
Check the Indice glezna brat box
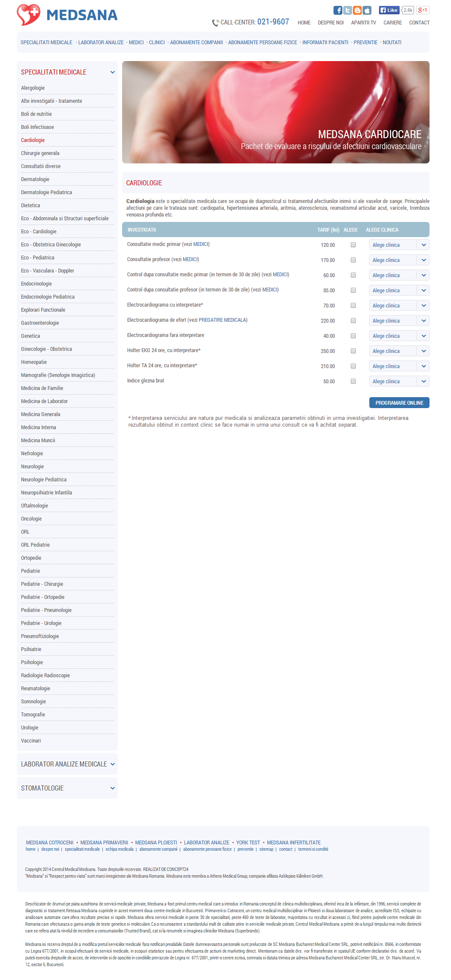pyautogui.click(x=353, y=381)
